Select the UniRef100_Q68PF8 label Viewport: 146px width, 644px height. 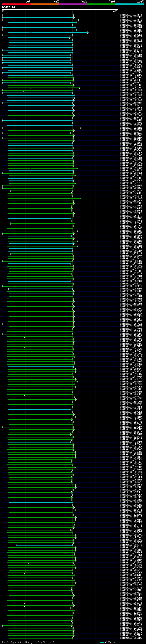[131, 80]
